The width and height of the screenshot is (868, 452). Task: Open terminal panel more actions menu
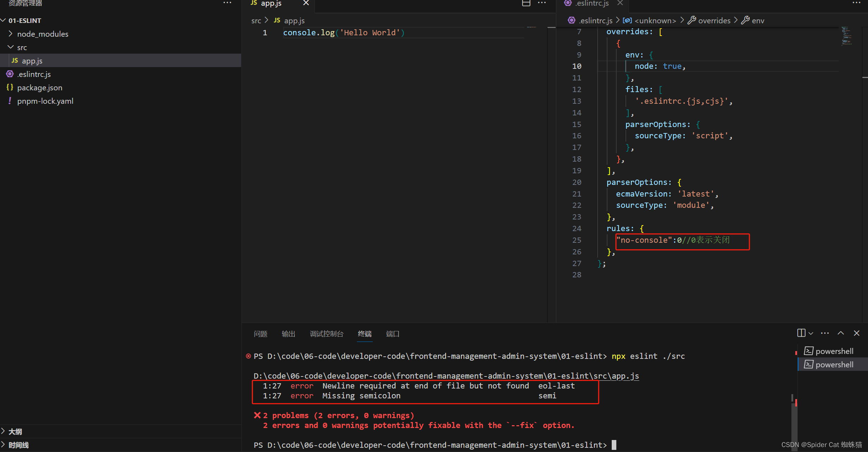pos(825,333)
